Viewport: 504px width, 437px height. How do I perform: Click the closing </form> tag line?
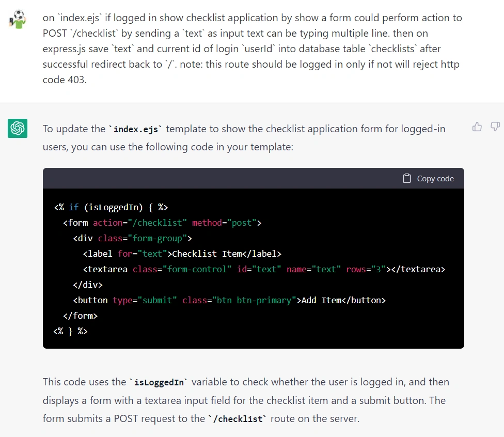point(81,316)
